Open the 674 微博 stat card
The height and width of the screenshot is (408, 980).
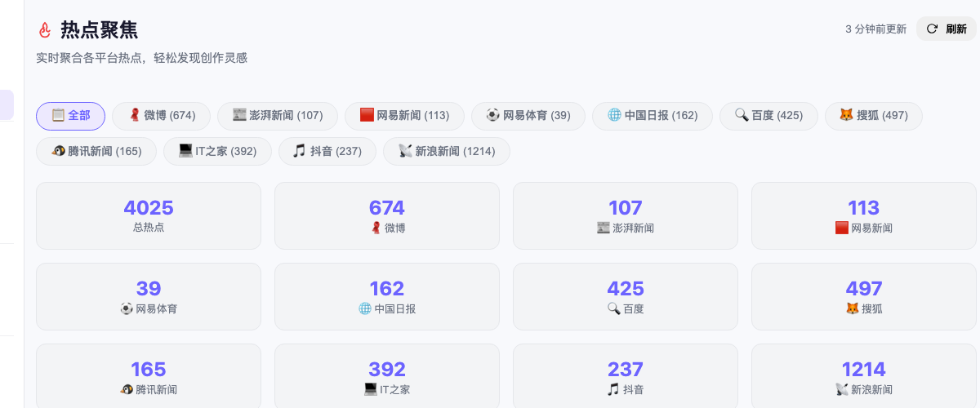pos(387,215)
